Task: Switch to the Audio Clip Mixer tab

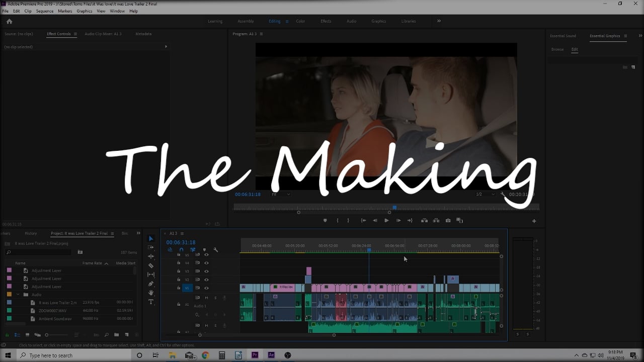Action: (x=103, y=34)
